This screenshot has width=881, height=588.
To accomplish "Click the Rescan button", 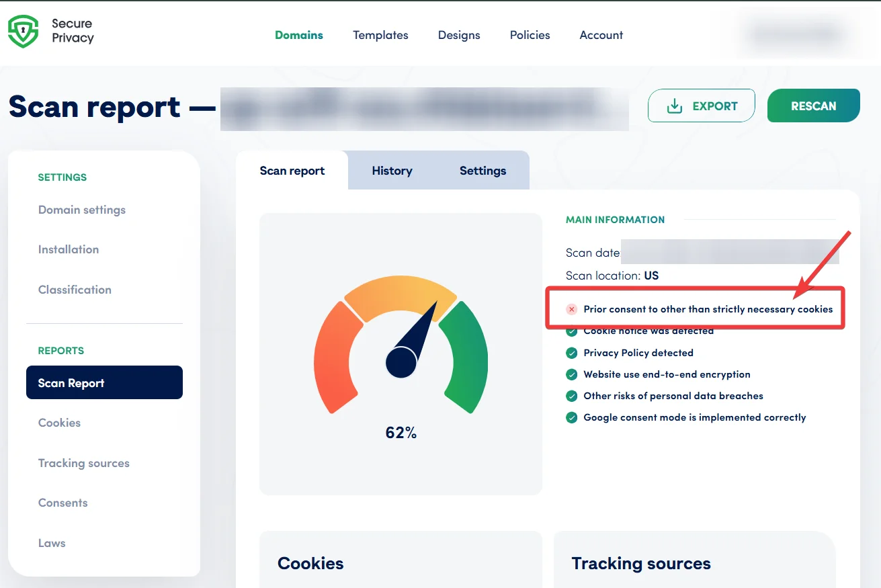I will (813, 106).
